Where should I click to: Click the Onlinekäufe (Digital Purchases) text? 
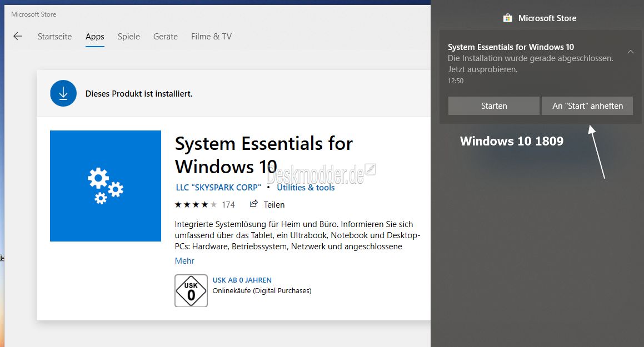(x=262, y=291)
